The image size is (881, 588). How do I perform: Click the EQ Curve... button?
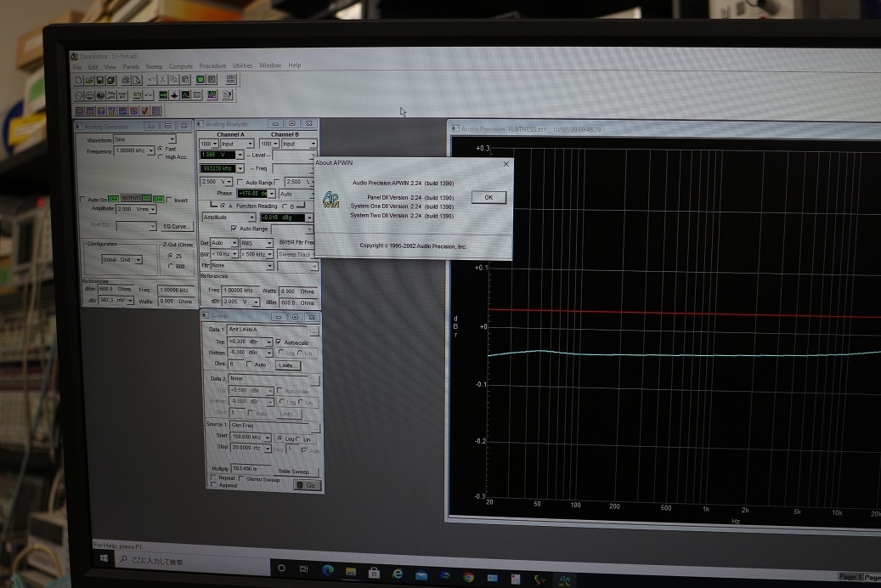[x=177, y=227]
